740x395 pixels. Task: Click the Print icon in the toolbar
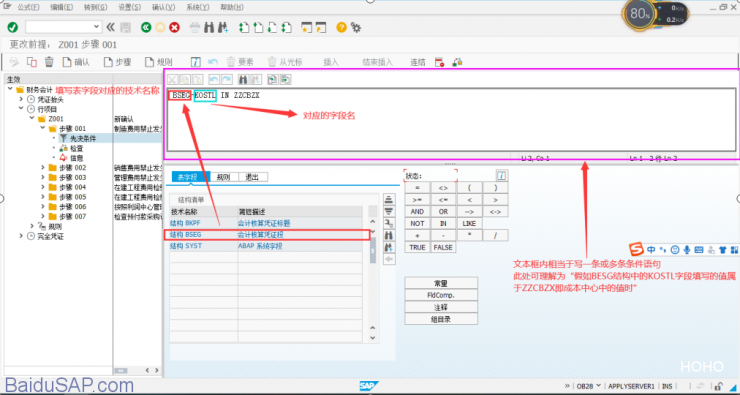tap(194, 27)
